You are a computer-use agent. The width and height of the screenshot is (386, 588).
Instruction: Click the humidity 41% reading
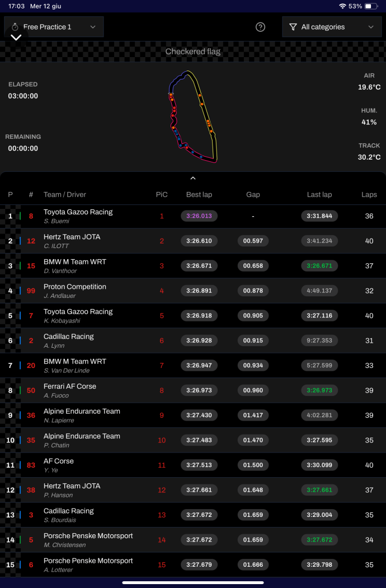coord(369,116)
